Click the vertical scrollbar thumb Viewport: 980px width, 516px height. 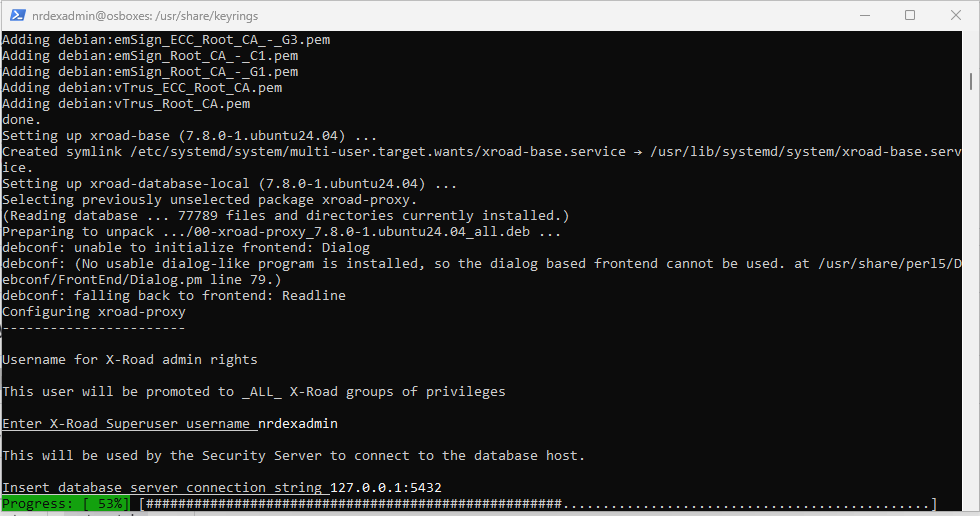coord(971,81)
